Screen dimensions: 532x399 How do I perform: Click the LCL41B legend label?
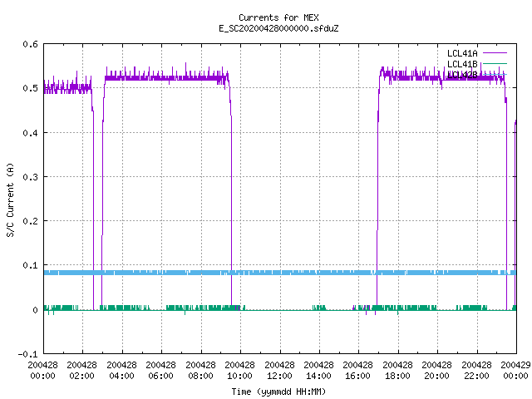point(462,64)
